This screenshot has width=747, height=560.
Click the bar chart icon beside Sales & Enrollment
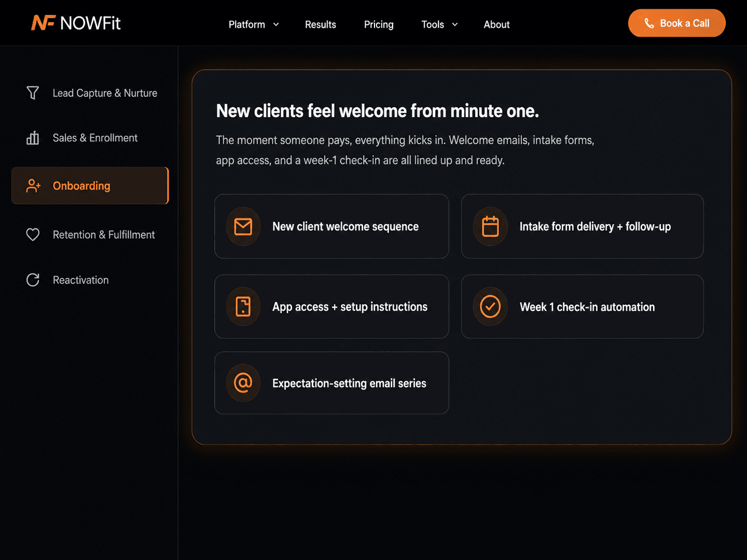pos(33,138)
